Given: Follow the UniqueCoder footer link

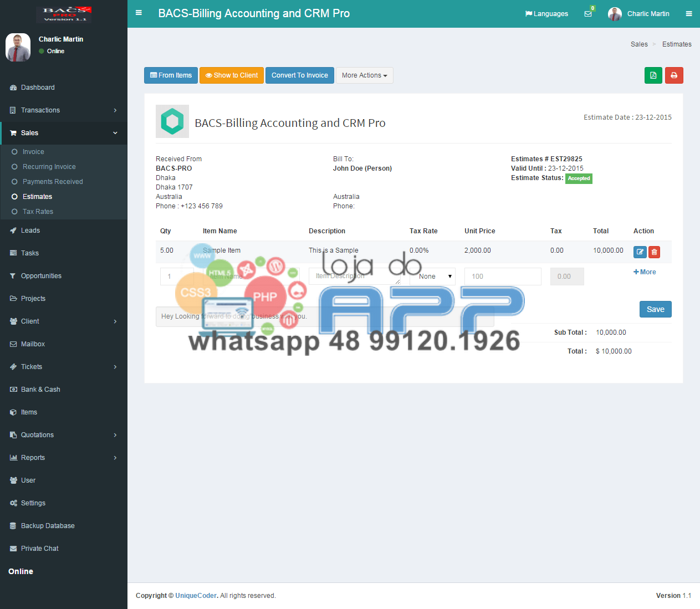Looking at the screenshot, I should point(196,596).
